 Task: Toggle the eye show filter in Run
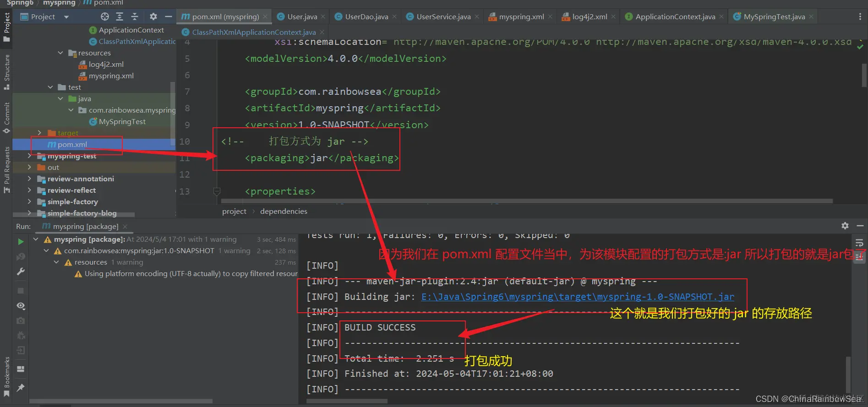pos(21,306)
